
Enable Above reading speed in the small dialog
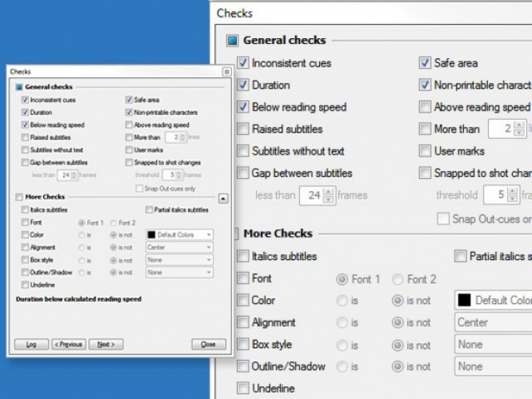[x=128, y=125]
